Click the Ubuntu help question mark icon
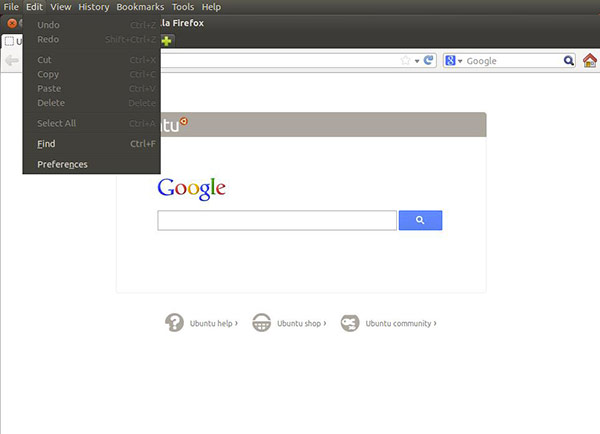The height and width of the screenshot is (434, 600). point(174,323)
